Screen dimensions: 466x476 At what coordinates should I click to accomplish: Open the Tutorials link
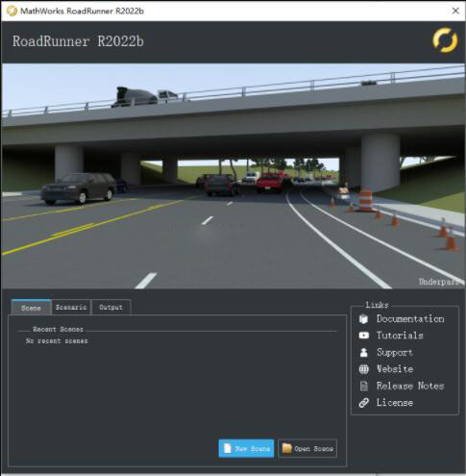point(400,336)
